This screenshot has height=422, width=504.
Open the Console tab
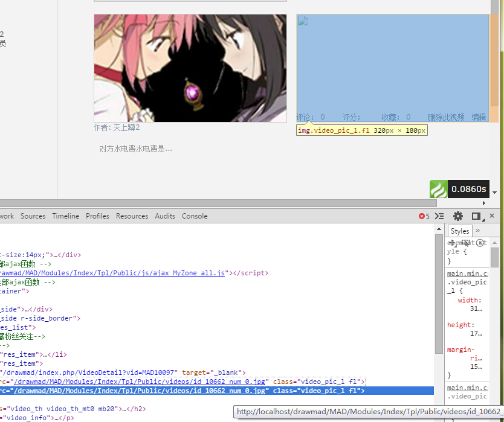point(195,216)
